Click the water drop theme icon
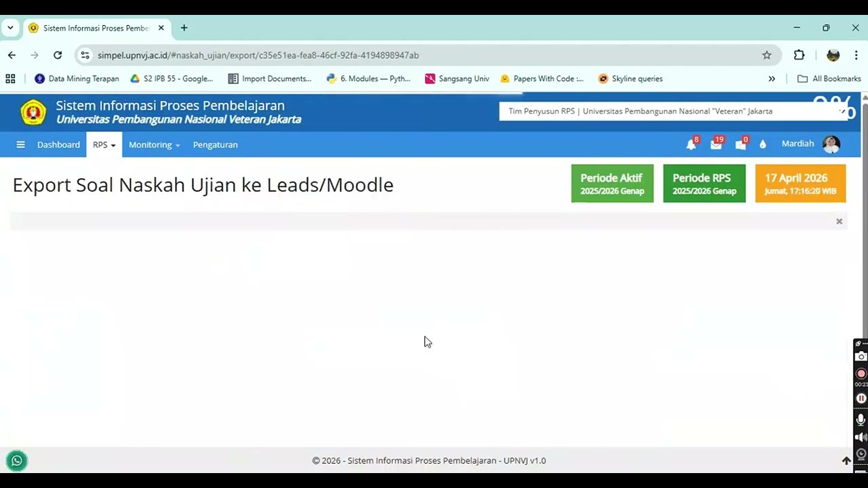 click(763, 144)
